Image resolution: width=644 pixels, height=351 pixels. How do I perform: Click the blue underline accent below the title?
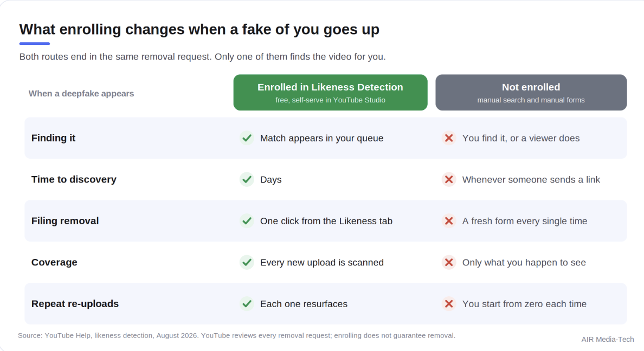[x=35, y=43]
